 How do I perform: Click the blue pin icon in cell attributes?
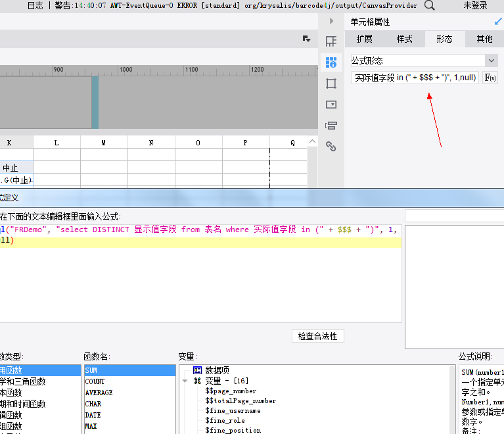click(498, 22)
